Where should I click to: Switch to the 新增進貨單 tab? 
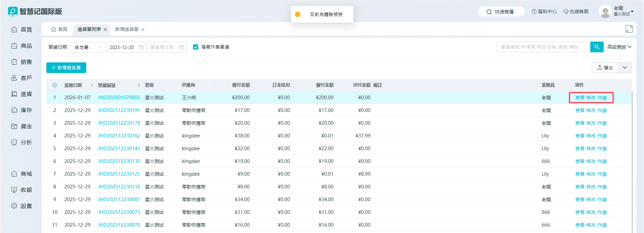127,30
